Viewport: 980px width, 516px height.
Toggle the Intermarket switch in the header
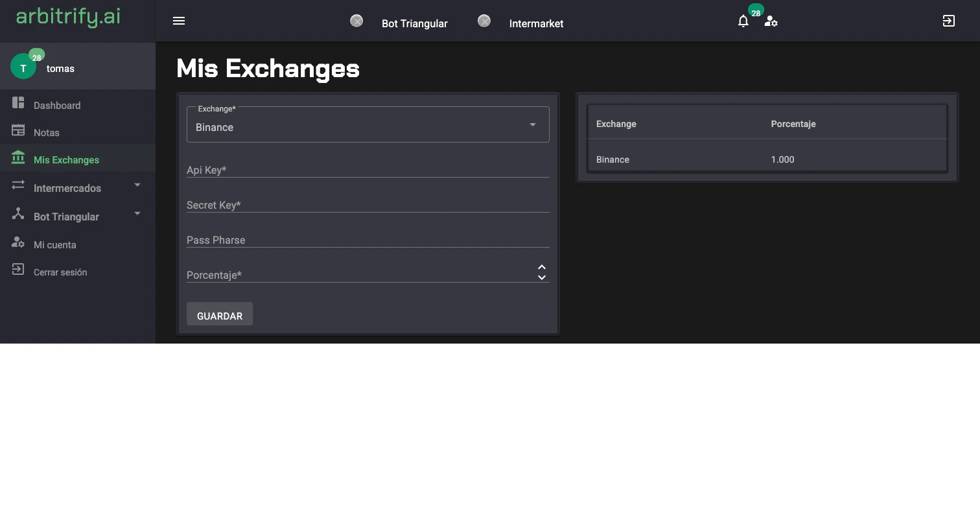(484, 21)
